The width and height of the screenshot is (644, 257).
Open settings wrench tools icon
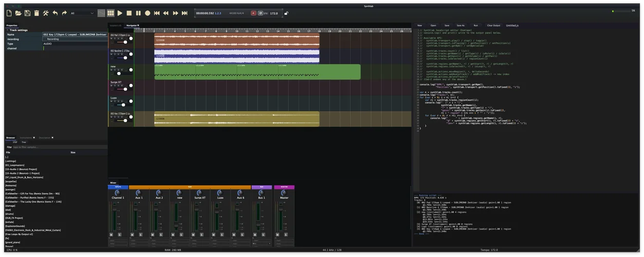(46, 13)
